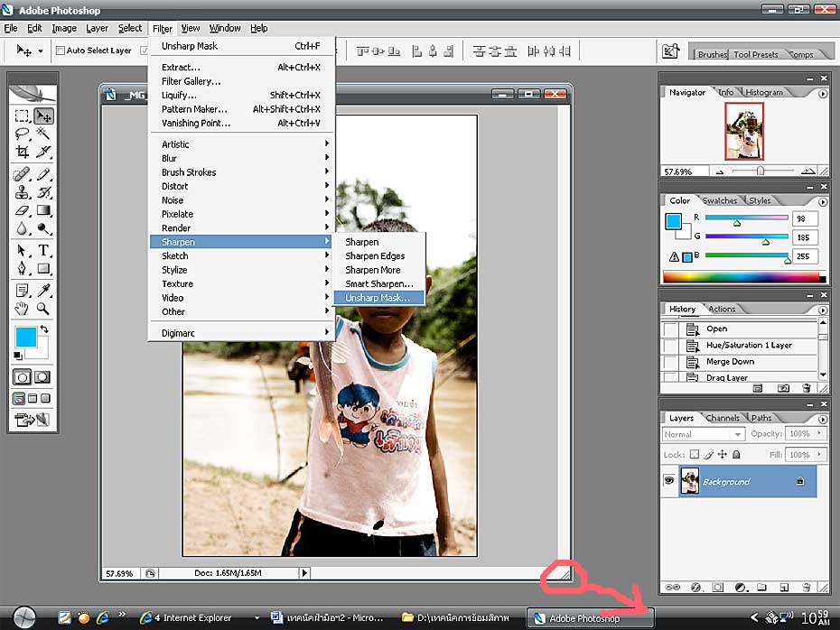This screenshot has width=840, height=630.
Task: Toggle history source box beside Hue/Saturation 1 Layer
Action: pos(670,346)
